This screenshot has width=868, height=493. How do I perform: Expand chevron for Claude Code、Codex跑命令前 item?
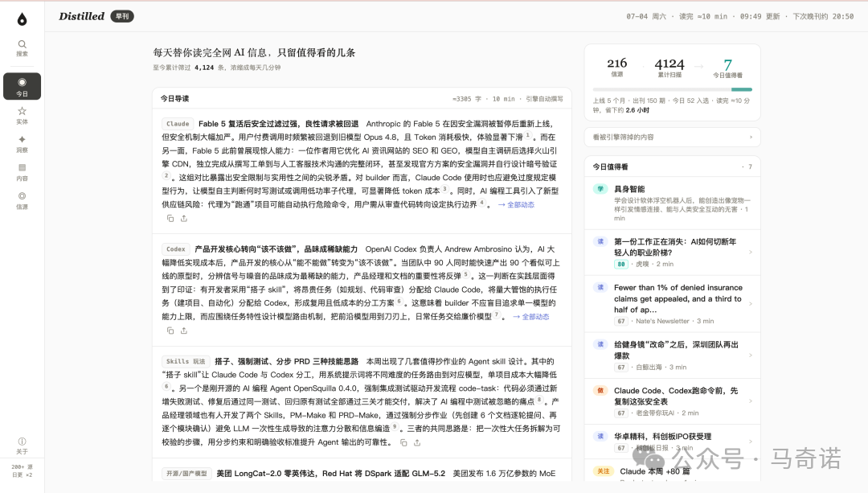[x=751, y=401]
